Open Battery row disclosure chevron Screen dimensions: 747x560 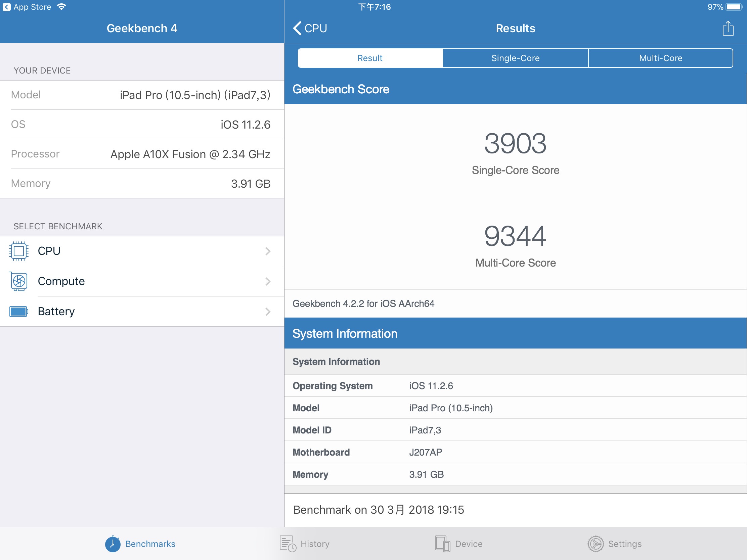268,311
